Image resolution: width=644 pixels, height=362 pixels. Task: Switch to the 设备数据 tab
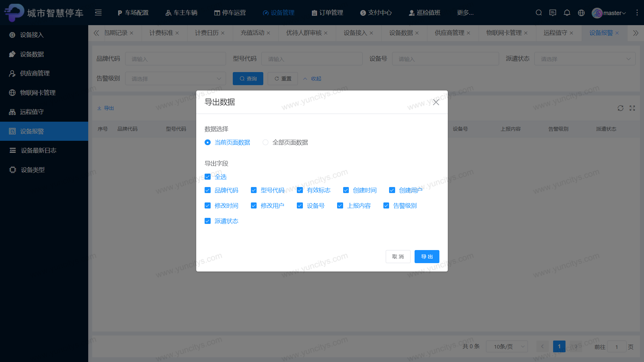(401, 33)
